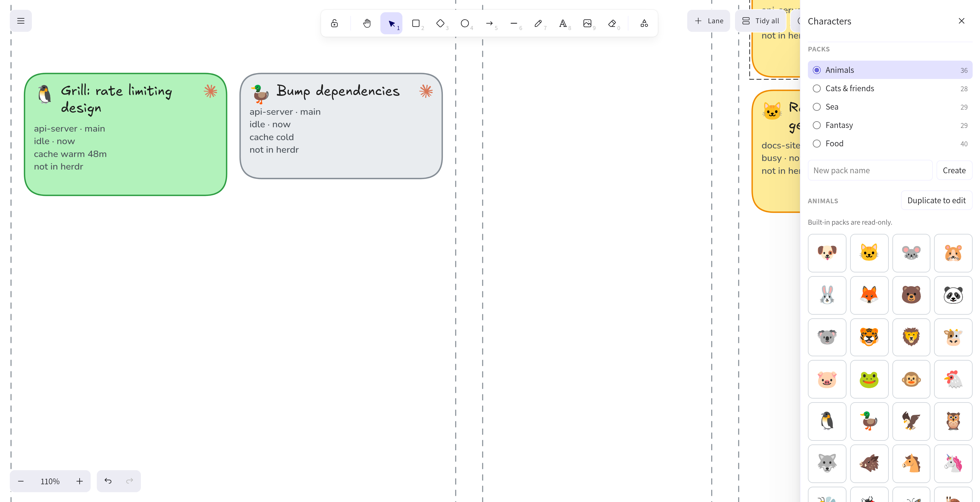The image size is (980, 502).
Task: Pick the fox character
Action: tap(869, 295)
